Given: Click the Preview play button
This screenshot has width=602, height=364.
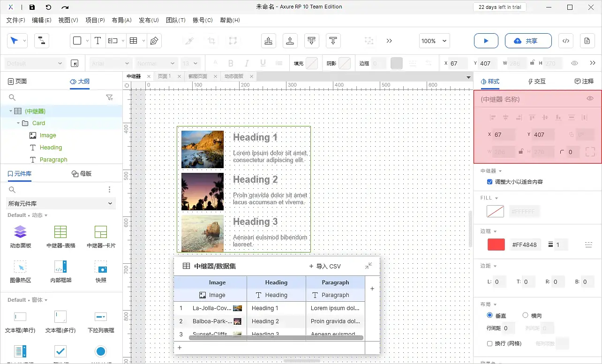Looking at the screenshot, I should [x=486, y=41].
